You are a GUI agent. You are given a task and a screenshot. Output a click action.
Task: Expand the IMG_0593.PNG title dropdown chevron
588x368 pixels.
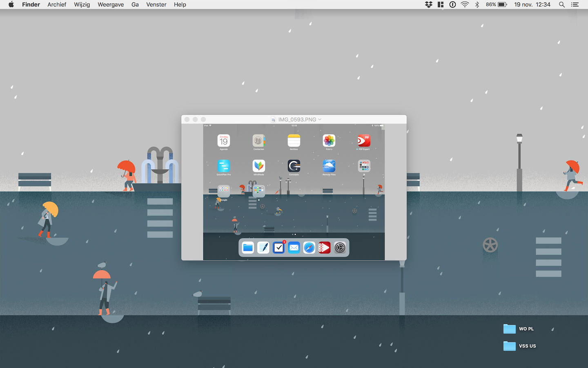(320, 119)
